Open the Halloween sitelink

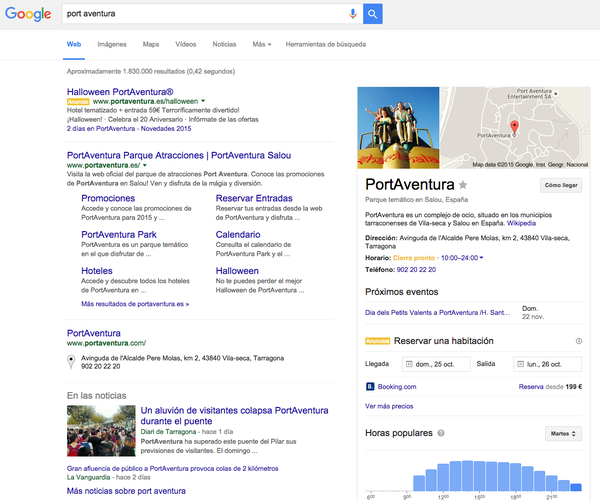(237, 271)
